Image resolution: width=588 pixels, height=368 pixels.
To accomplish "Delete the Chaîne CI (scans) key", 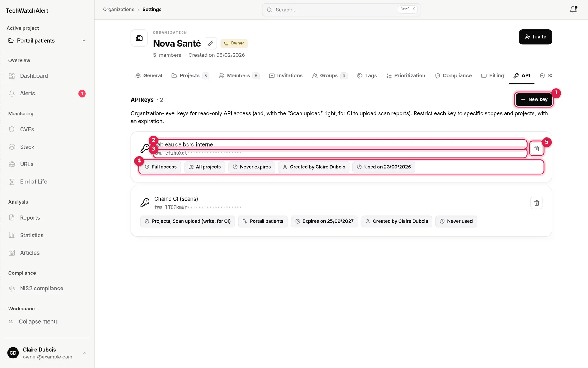I will coord(537,203).
